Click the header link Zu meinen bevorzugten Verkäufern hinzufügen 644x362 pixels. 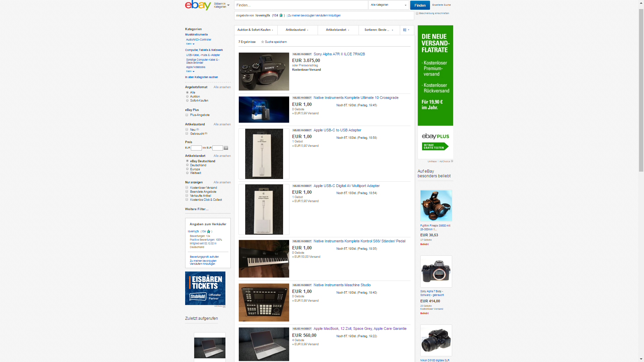pyautogui.click(x=314, y=15)
